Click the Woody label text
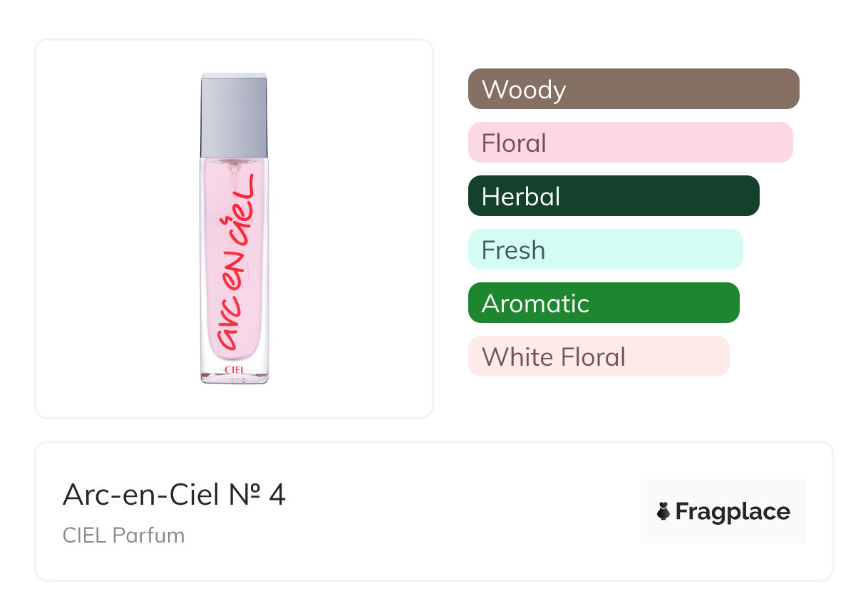This screenshot has height=616, width=868. (524, 90)
